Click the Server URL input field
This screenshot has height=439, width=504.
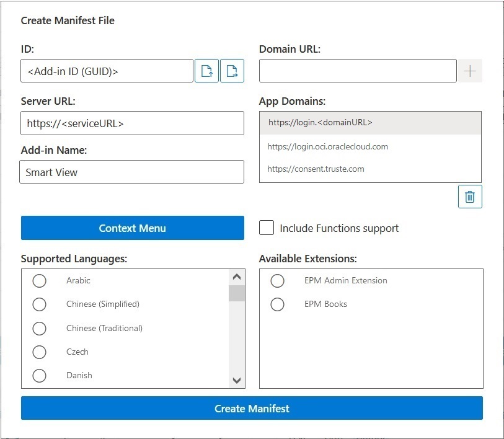click(132, 123)
